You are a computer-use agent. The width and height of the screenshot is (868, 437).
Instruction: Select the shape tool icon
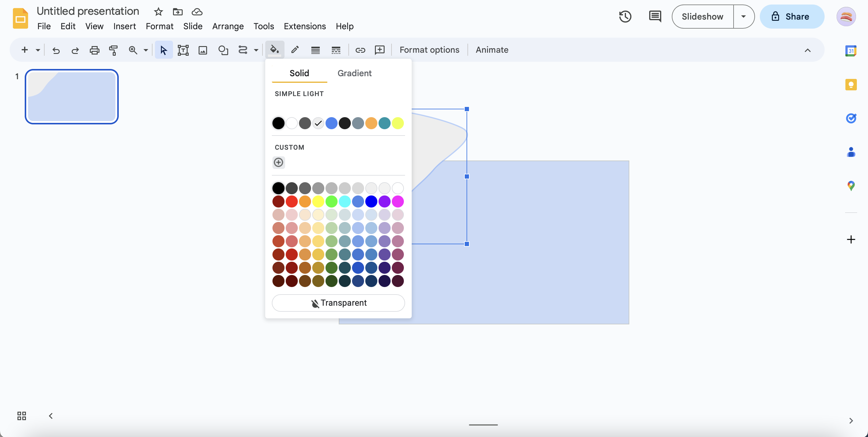click(x=222, y=50)
